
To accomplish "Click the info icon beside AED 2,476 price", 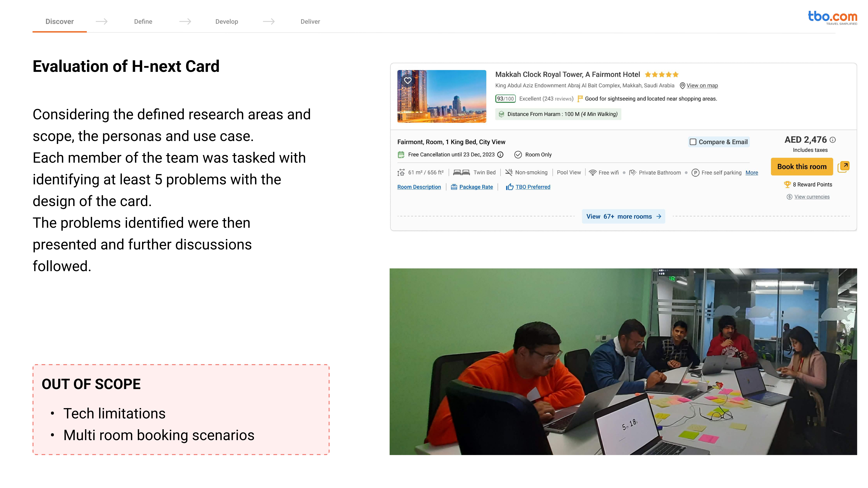I will pyautogui.click(x=833, y=140).
